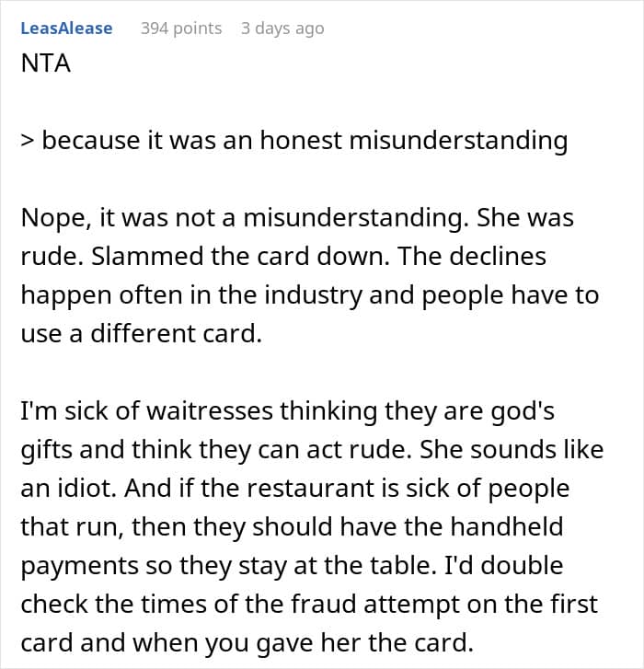
Task: Click the line starting an idiot
Action: (x=295, y=489)
